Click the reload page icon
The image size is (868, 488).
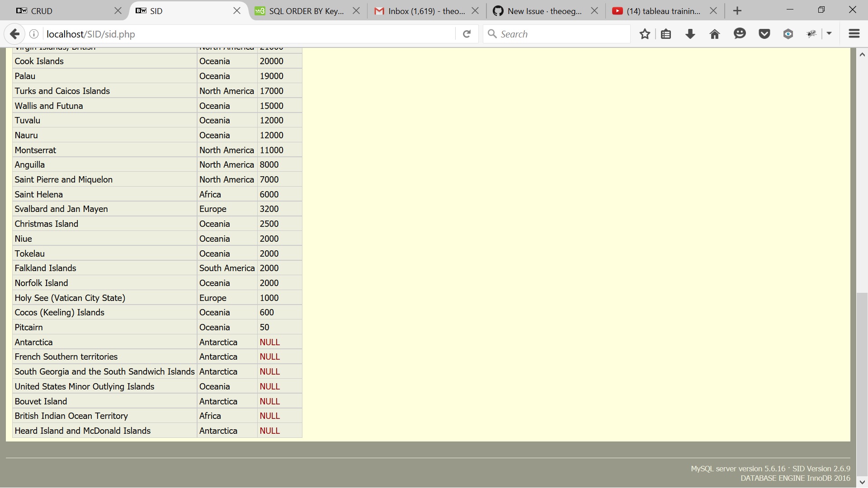coord(467,34)
